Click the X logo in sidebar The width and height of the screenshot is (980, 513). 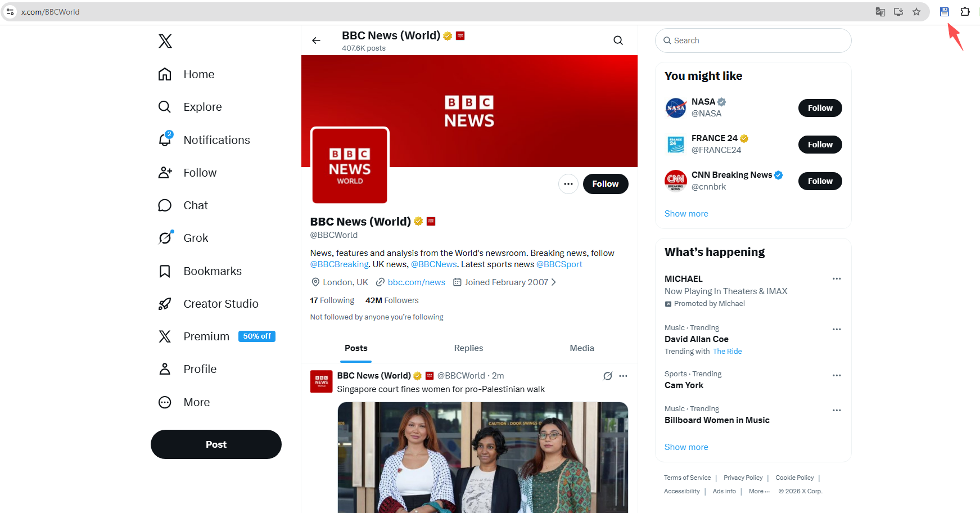[x=165, y=41]
